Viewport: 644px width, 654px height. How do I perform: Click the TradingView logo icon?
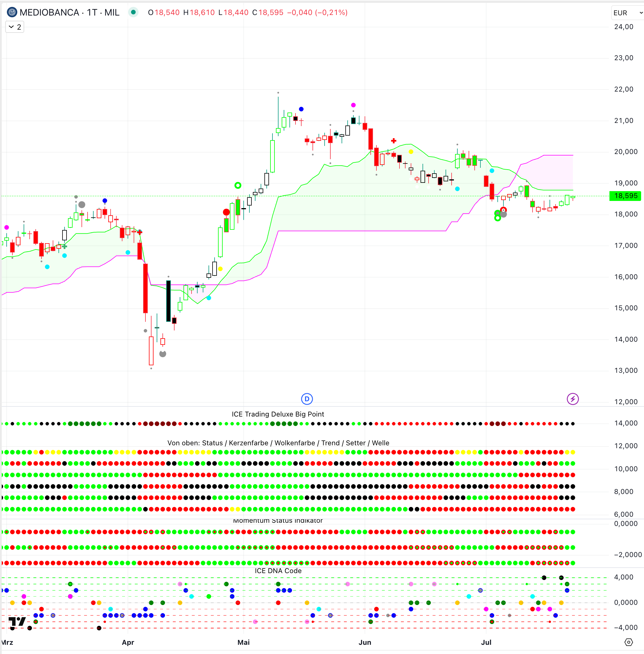pos(17,621)
